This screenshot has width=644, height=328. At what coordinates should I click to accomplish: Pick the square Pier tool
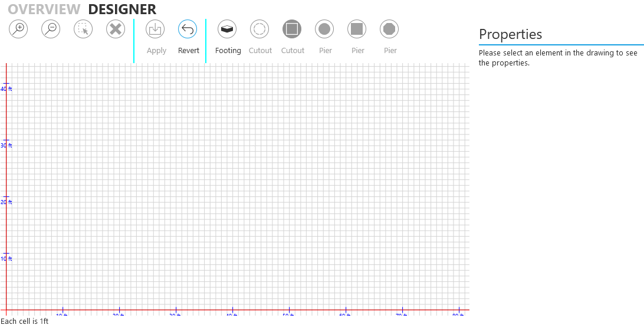[357, 29]
